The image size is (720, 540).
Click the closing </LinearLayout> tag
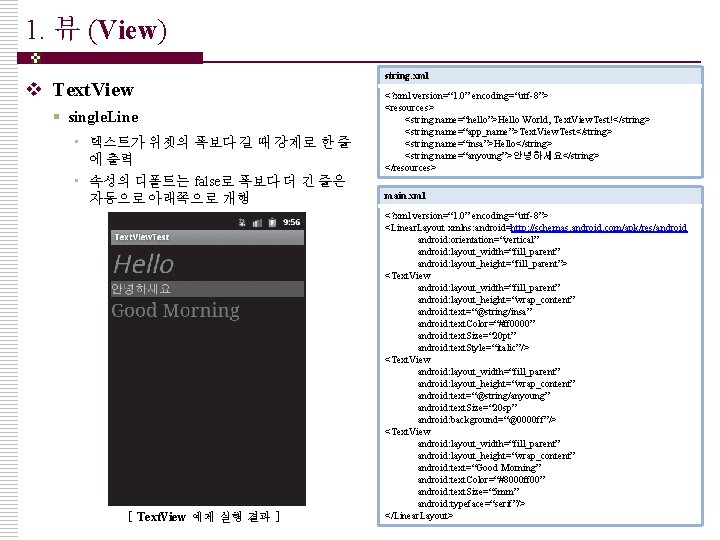tap(419, 516)
